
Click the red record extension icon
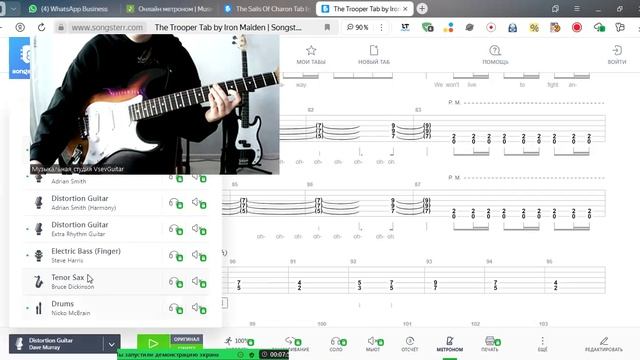tap(576, 27)
